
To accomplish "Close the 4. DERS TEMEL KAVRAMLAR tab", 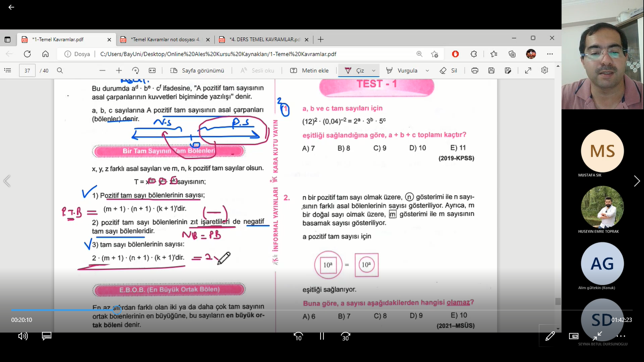I will pos(306,40).
